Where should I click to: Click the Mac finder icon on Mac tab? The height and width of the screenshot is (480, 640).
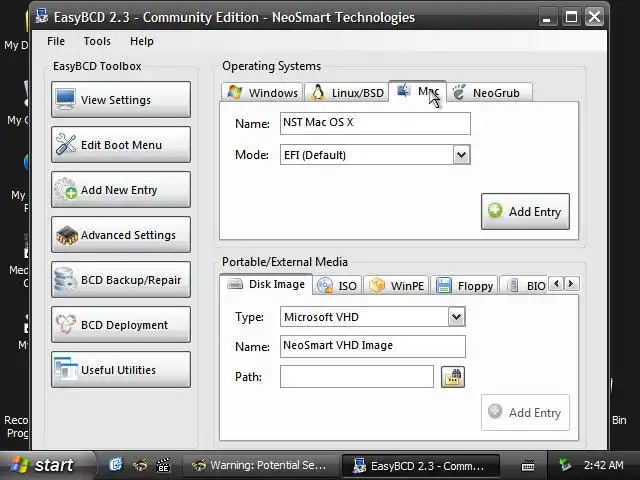pyautogui.click(x=403, y=90)
